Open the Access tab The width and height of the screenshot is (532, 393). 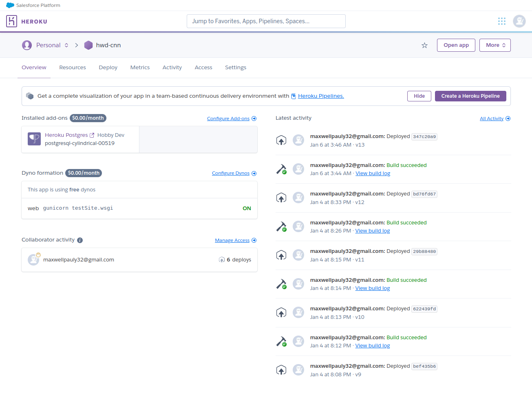click(x=203, y=68)
